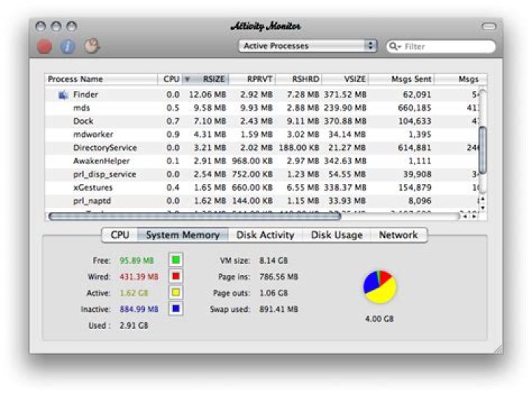Select the prl_naptd process row
Viewport: 532px width, 394px height.
pyautogui.click(x=262, y=200)
